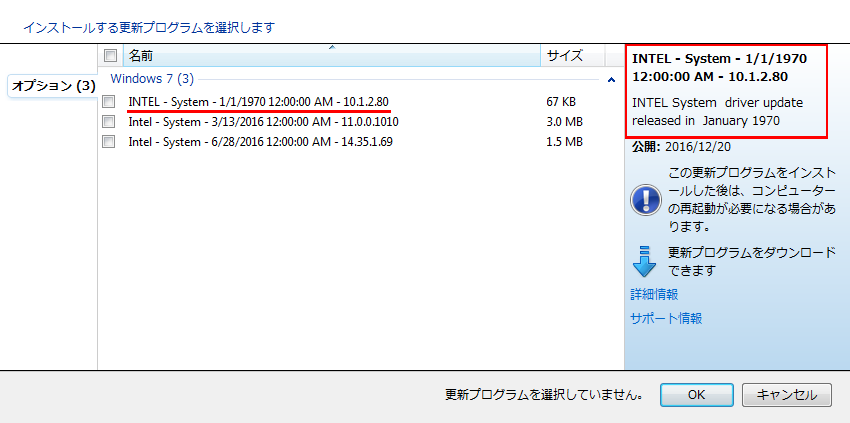Open the 詳細情報 link
850x423 pixels.
[x=654, y=294]
